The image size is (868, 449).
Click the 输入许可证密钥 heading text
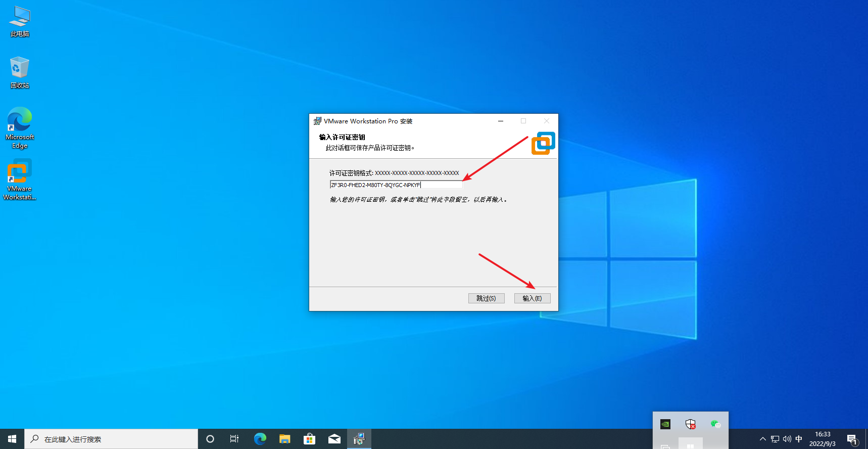pos(342,137)
